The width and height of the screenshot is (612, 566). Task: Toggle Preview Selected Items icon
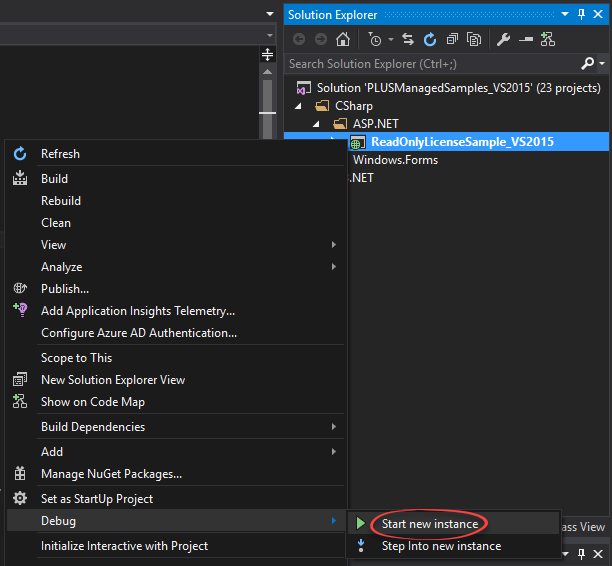point(526,39)
